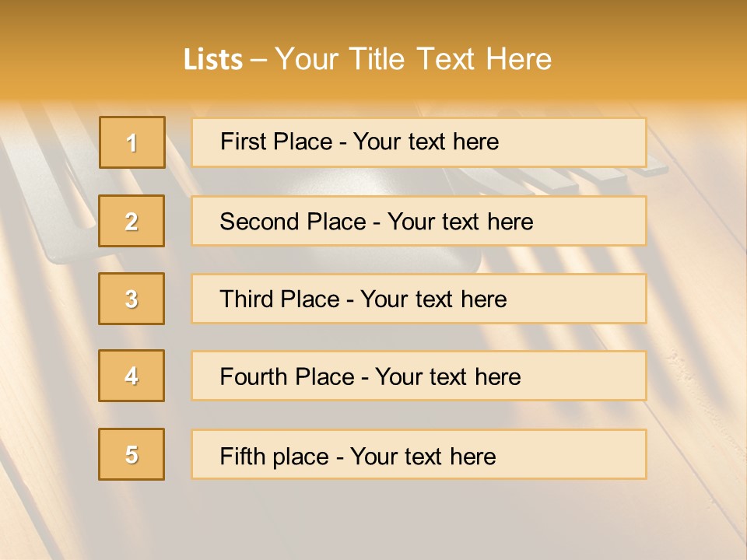Click 'Your text here' in Second Place bar
Screen dimensions: 747x560
(x=460, y=222)
